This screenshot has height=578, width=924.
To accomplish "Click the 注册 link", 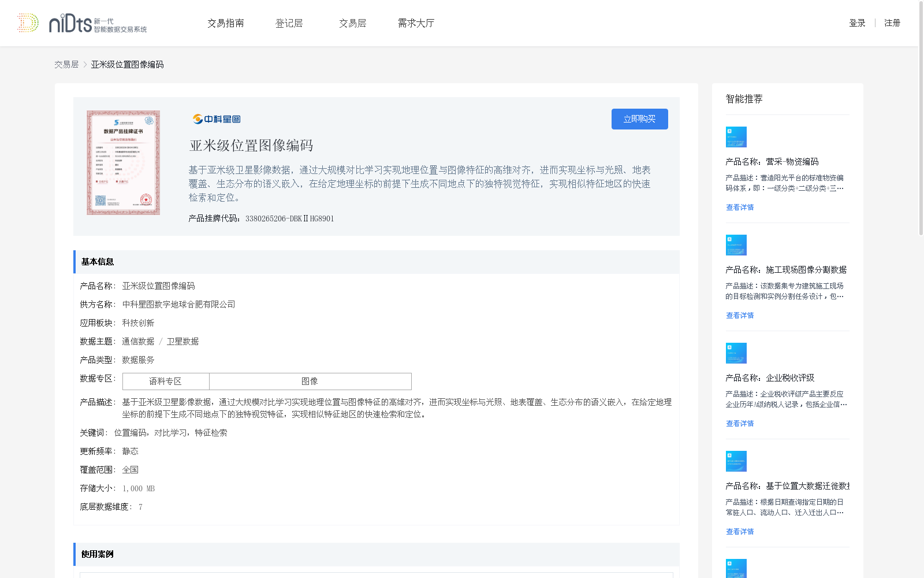I will [892, 23].
